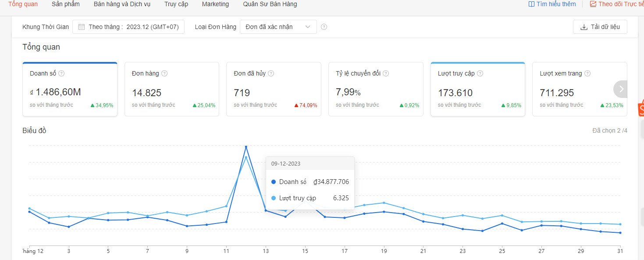Screen dimensions: 644x260
Task: Select the Tỷ lệ chuyển đổi card
Action: coord(375,90)
